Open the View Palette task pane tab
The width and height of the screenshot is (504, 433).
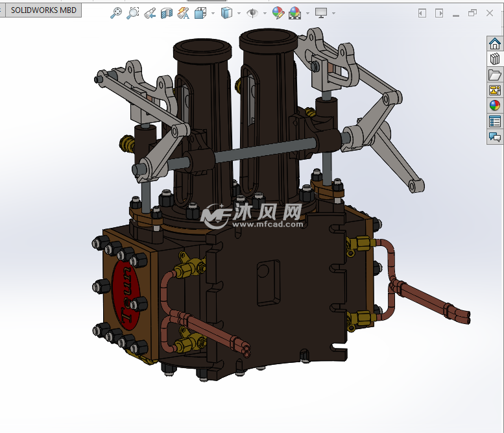[x=495, y=90]
